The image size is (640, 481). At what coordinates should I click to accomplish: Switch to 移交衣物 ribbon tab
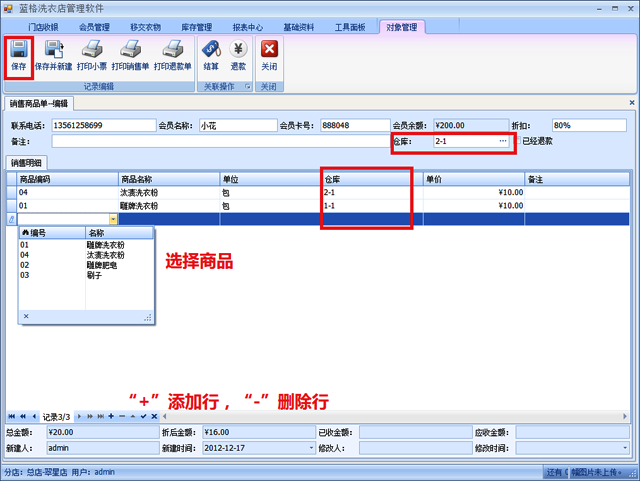[x=145, y=27]
